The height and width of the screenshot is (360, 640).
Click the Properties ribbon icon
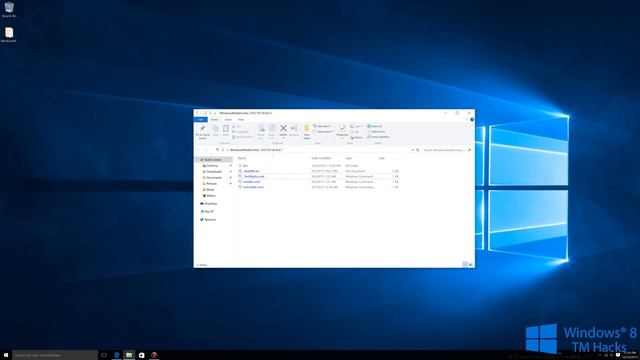click(342, 131)
